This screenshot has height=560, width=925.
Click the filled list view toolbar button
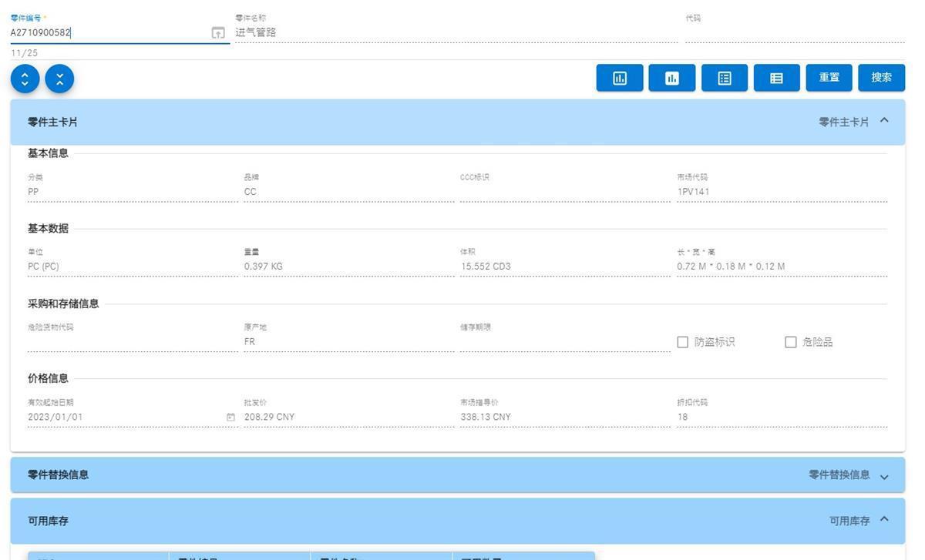click(x=777, y=78)
